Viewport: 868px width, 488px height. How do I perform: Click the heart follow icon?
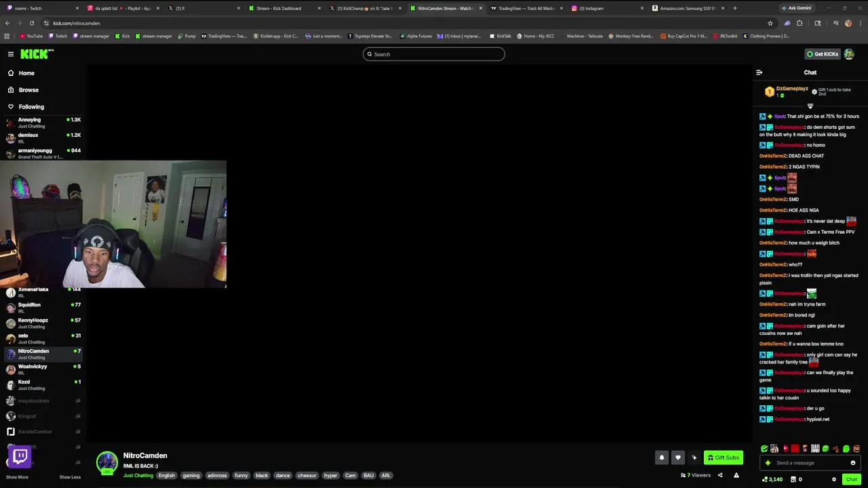[677, 457]
